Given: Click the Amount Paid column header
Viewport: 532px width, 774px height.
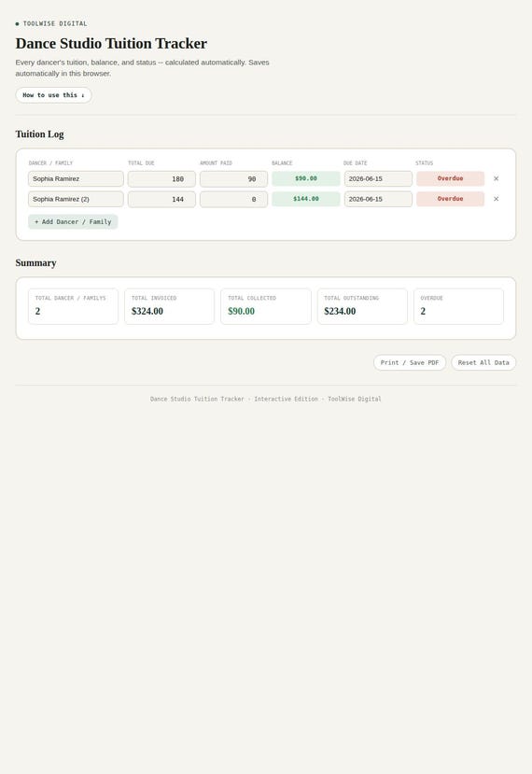Looking at the screenshot, I should (x=216, y=162).
